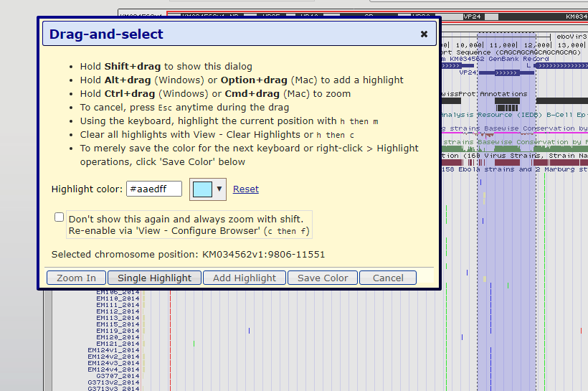Enable the "Don't show this again" checkbox

(59, 217)
